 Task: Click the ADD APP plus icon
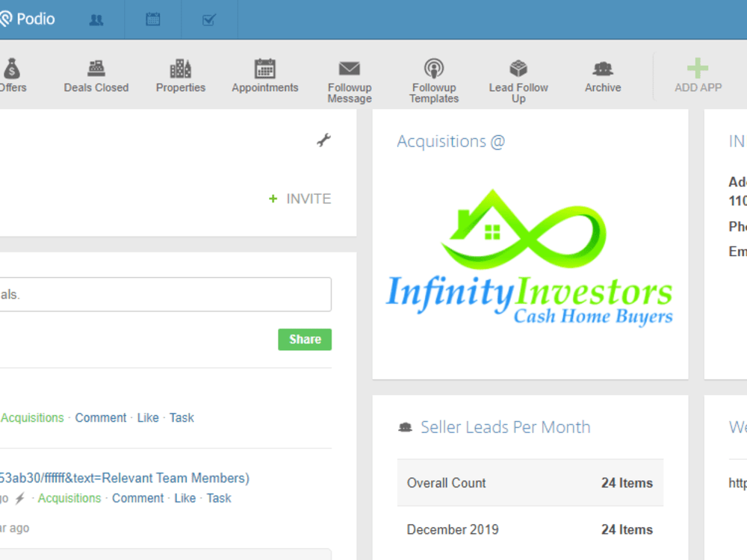pos(698,68)
